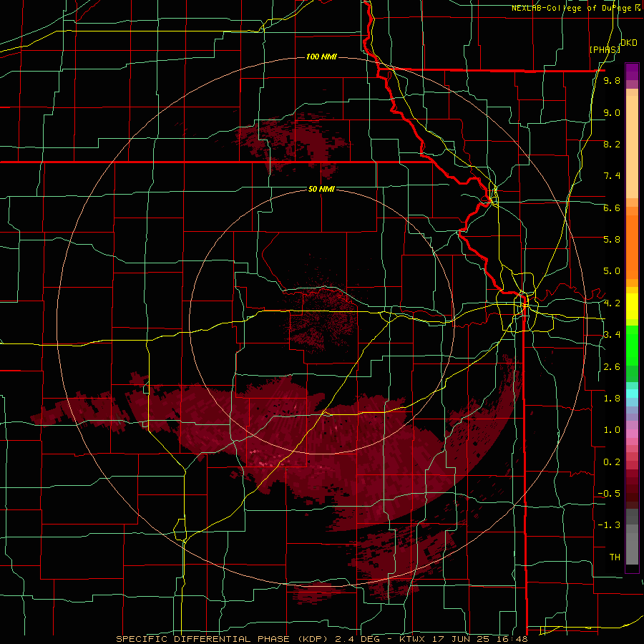Pick the orange swatch in the color bar
Screen dimensions: 644x644
632,246
